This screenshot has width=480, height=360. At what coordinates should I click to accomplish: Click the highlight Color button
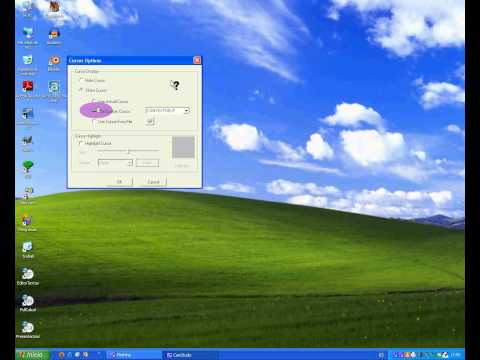147,163
